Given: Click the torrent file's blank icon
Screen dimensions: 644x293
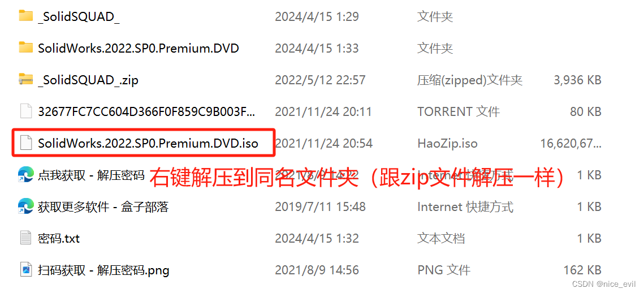Looking at the screenshot, I should [x=26, y=111].
